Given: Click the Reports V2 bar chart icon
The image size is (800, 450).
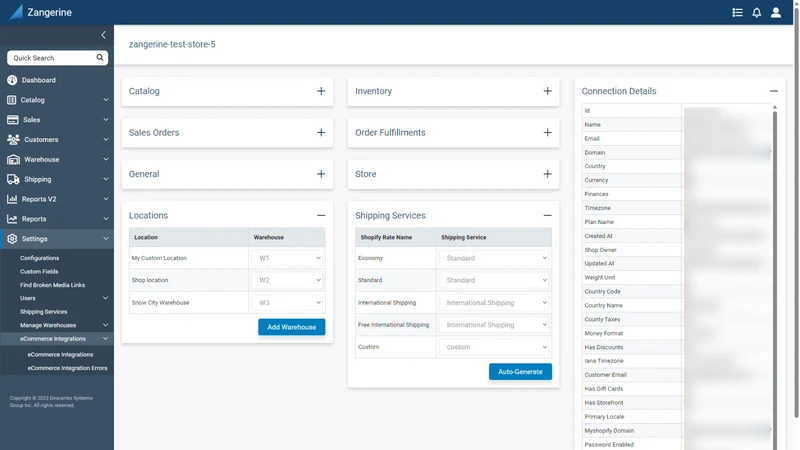Looking at the screenshot, I should pos(12,199).
